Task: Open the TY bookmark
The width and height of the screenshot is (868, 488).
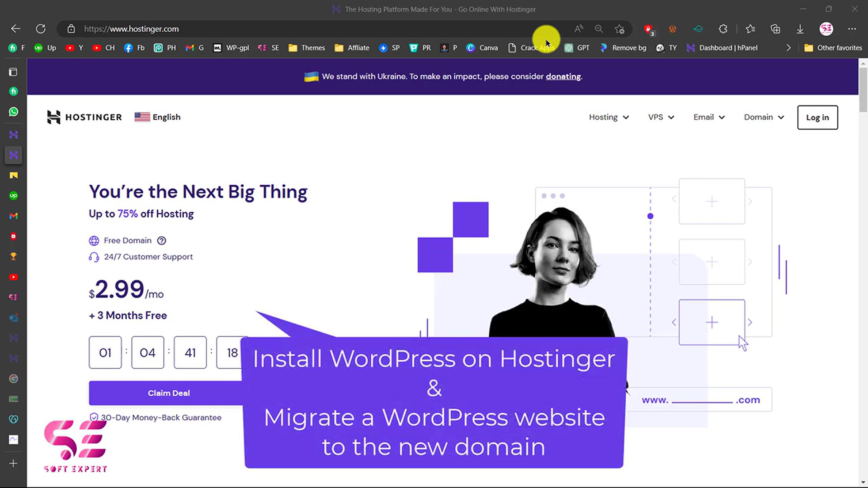Action: [x=666, y=48]
